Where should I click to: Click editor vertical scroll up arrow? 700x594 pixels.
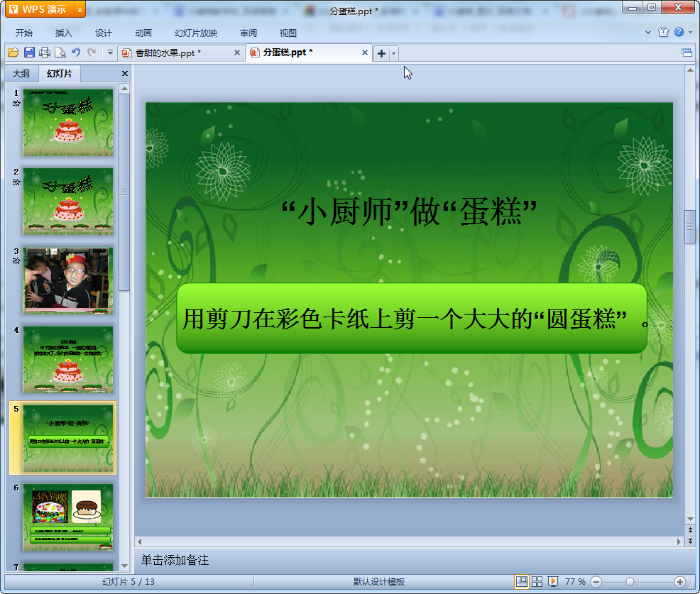pyautogui.click(x=690, y=70)
